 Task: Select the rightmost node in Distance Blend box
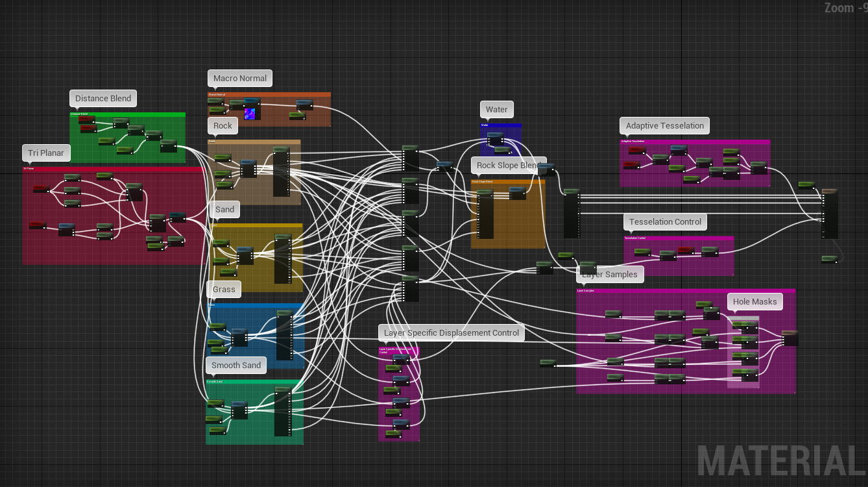(168, 146)
